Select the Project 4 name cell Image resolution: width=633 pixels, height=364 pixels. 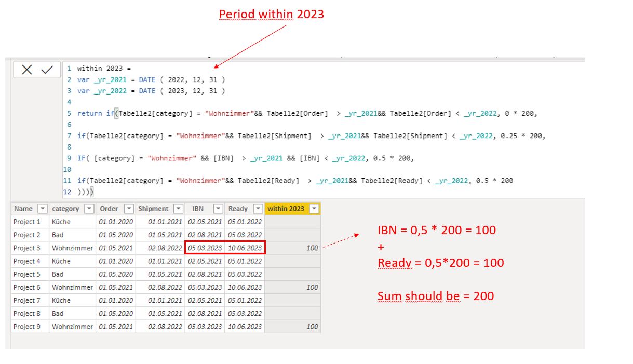tap(30, 261)
